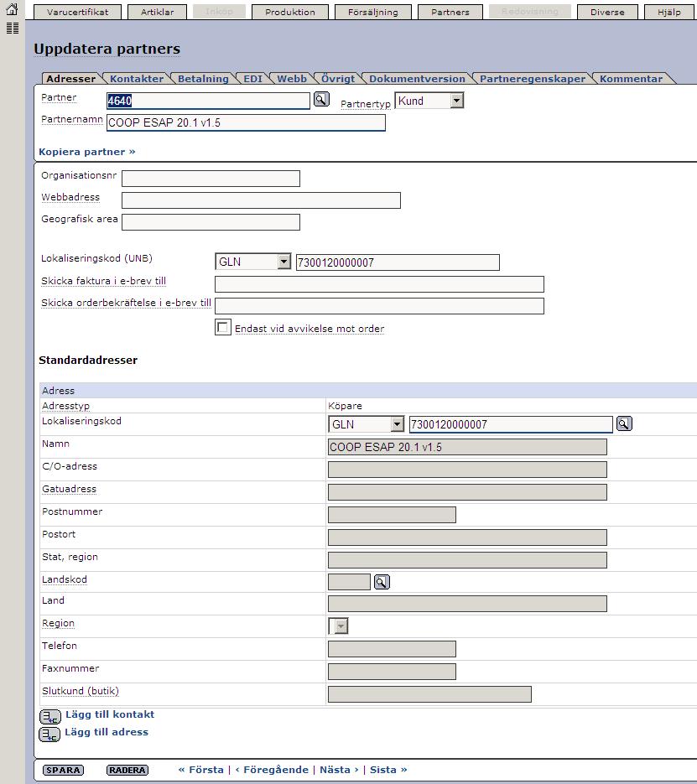Click the Köpare address type value
The width and height of the screenshot is (697, 784).
coord(345,406)
